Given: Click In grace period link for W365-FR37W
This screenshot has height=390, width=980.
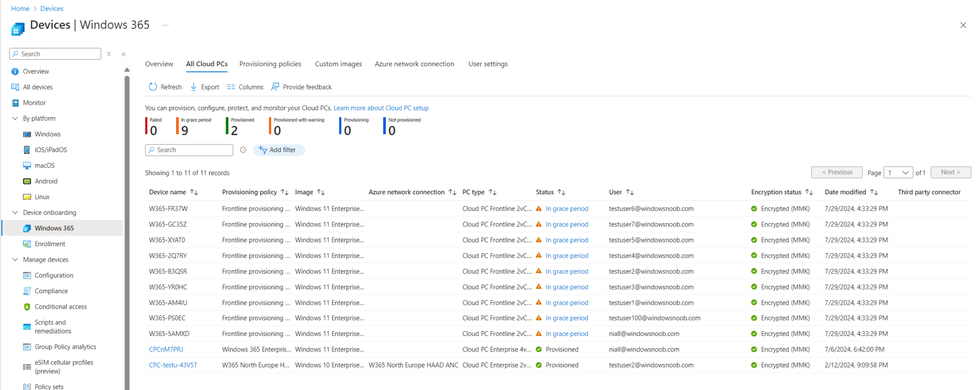Looking at the screenshot, I should pyautogui.click(x=567, y=209).
